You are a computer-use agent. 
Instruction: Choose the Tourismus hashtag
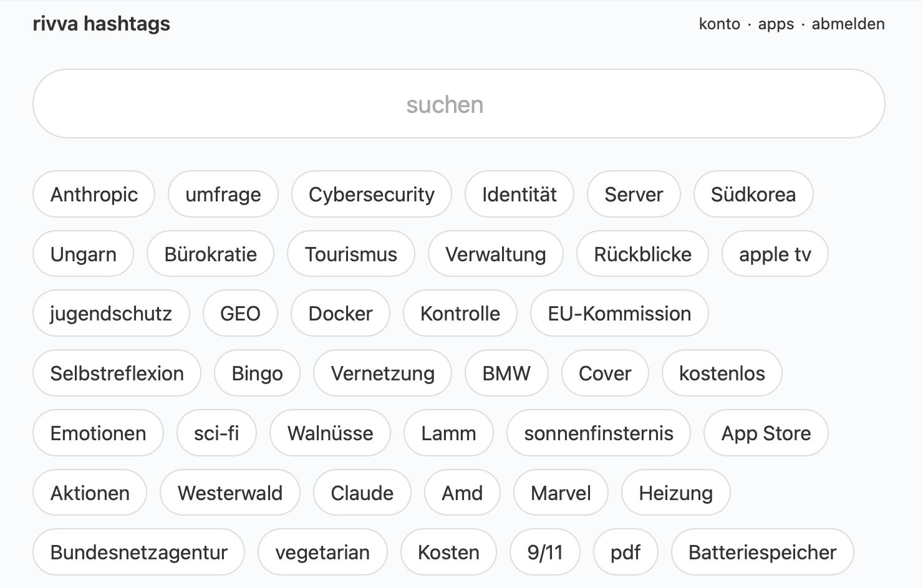tap(351, 254)
